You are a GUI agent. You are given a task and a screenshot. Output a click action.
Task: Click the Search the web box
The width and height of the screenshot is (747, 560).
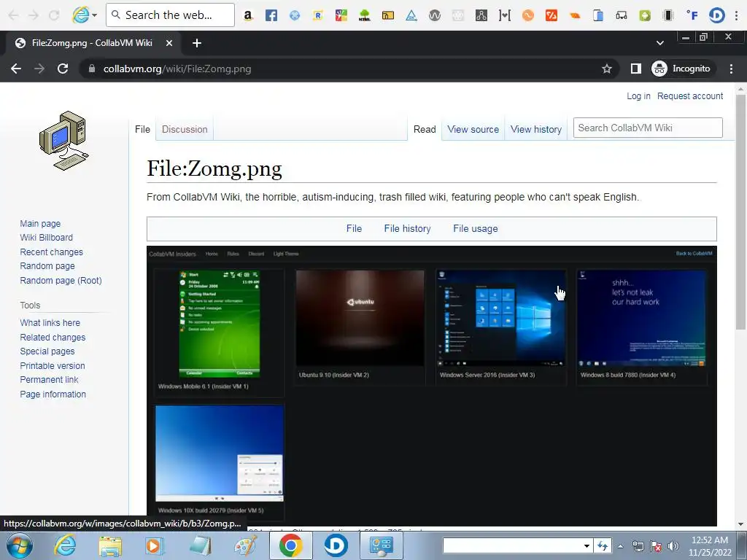170,15
